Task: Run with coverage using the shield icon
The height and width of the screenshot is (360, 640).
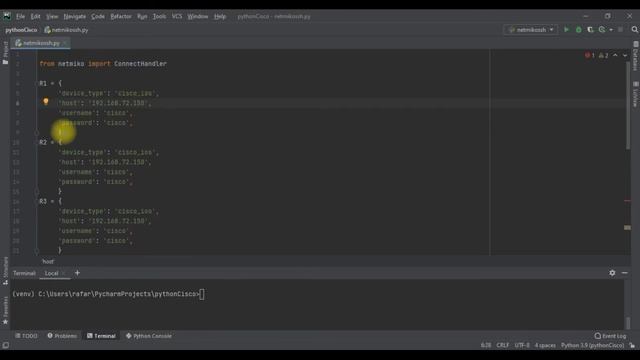Action: coord(590,30)
